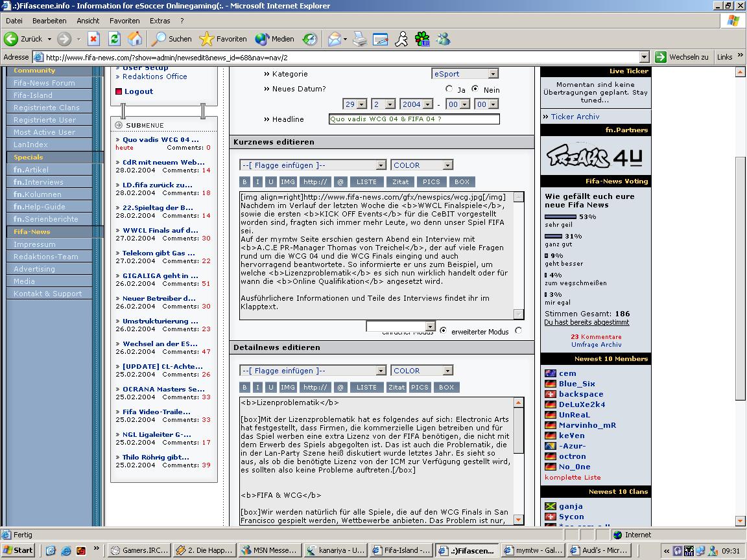Open Suchen search magnifier icon

tap(159, 39)
